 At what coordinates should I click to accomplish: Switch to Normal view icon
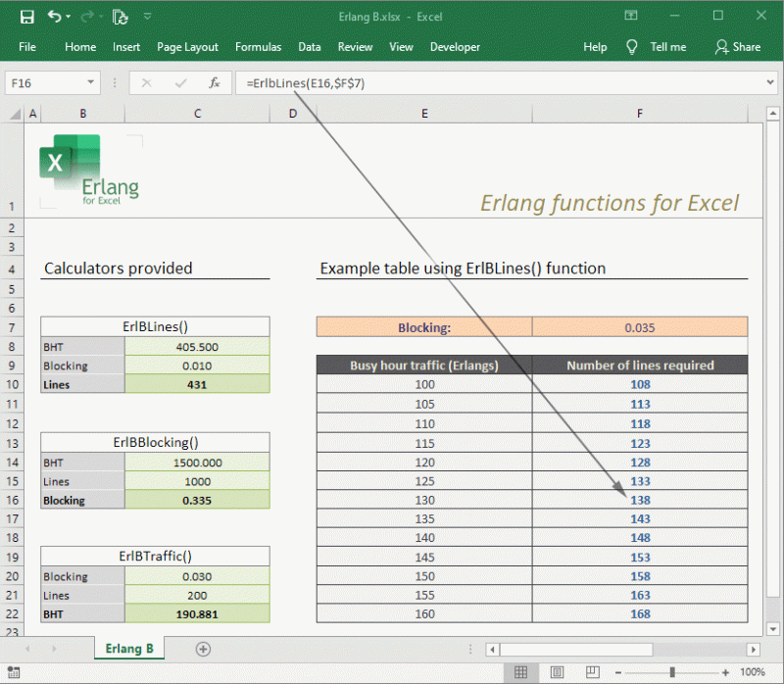pos(520,672)
